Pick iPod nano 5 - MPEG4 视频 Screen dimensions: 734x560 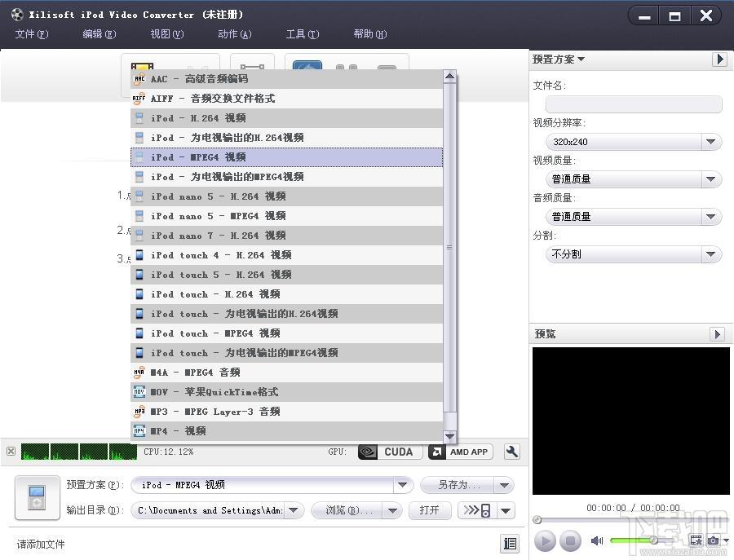pyautogui.click(x=286, y=216)
